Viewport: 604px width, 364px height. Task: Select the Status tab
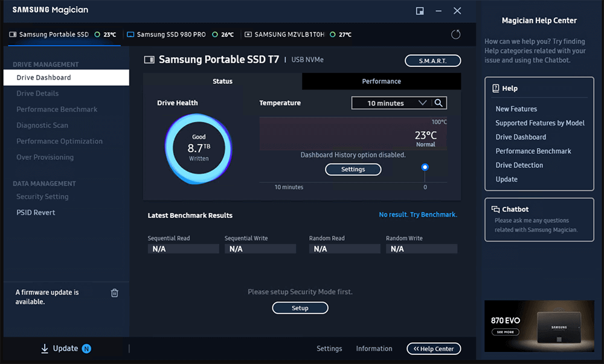pyautogui.click(x=222, y=81)
